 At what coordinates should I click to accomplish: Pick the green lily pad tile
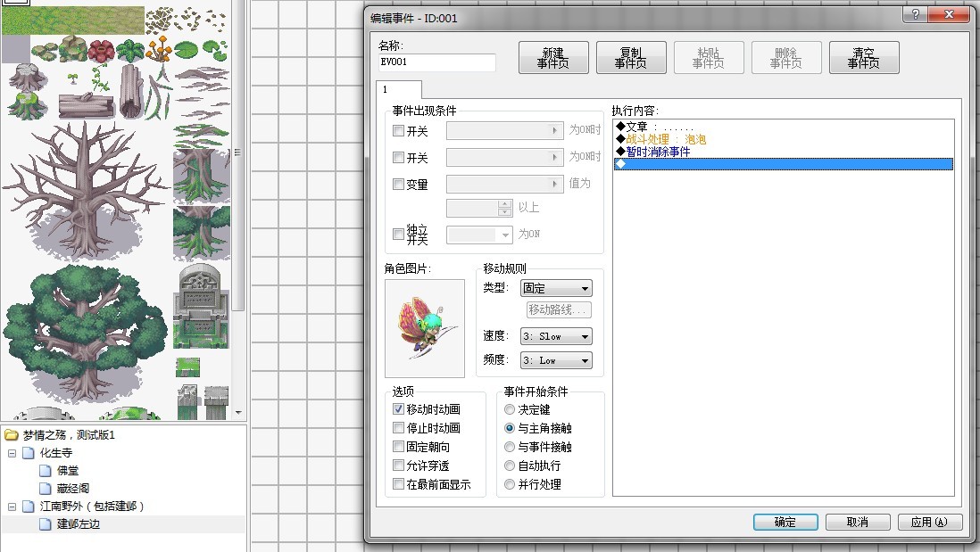[187, 50]
